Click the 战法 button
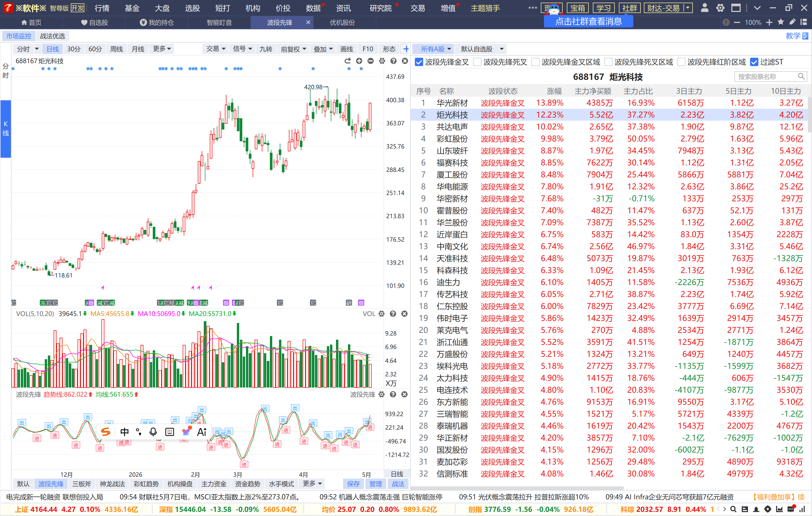812x516 pixels. coord(398,484)
